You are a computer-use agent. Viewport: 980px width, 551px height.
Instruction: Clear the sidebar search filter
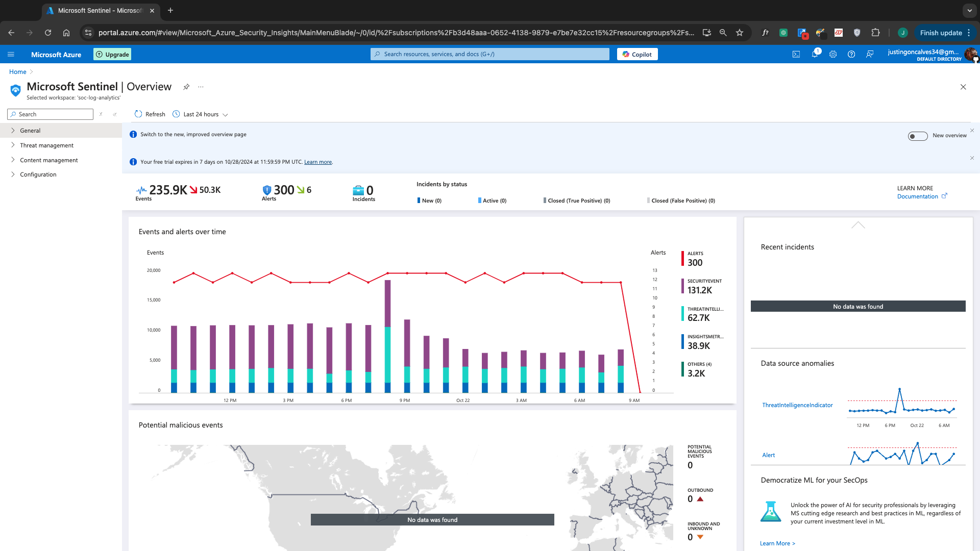pos(101,114)
